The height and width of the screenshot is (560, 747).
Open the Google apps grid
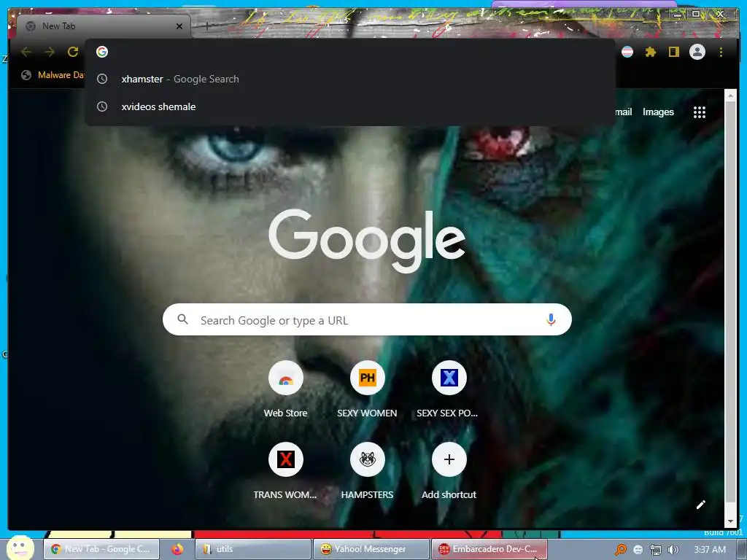pos(700,112)
